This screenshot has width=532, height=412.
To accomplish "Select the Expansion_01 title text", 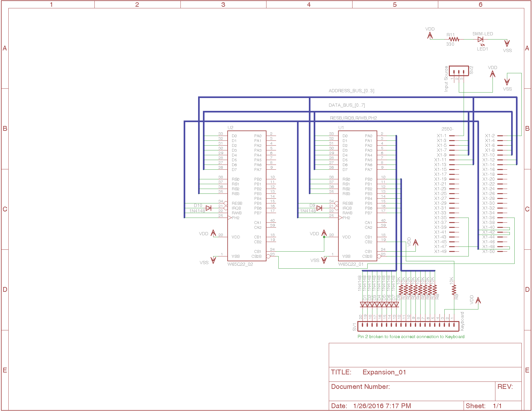I will [384, 372].
